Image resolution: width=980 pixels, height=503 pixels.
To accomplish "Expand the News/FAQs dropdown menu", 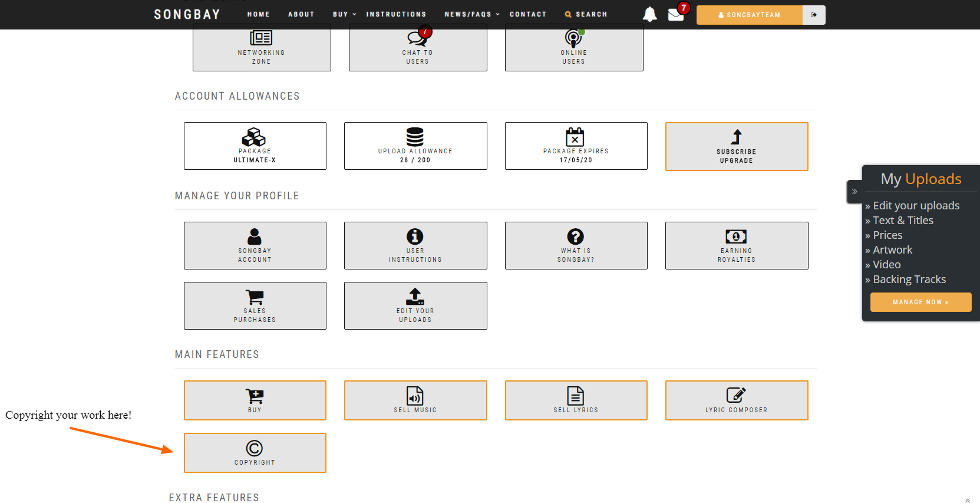I will [471, 14].
